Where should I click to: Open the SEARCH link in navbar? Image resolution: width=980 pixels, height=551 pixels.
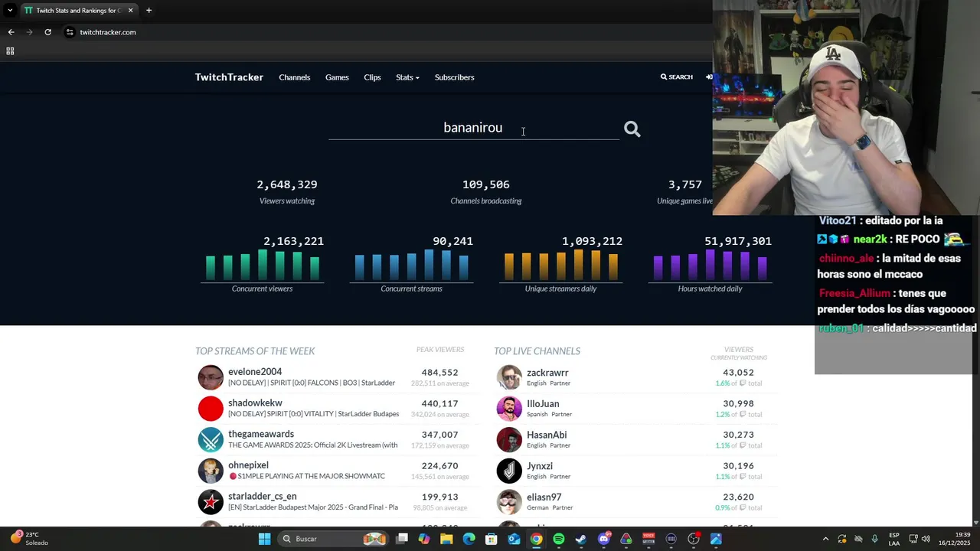point(677,77)
